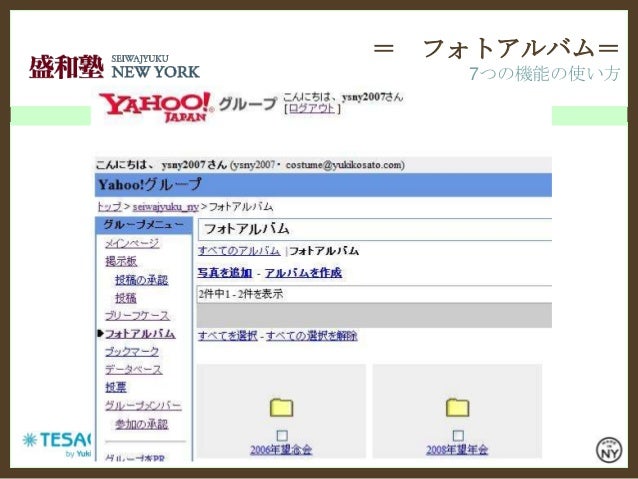638x479 pixels.
Task: Click すべての選択を解除 link
Action: click(x=312, y=336)
